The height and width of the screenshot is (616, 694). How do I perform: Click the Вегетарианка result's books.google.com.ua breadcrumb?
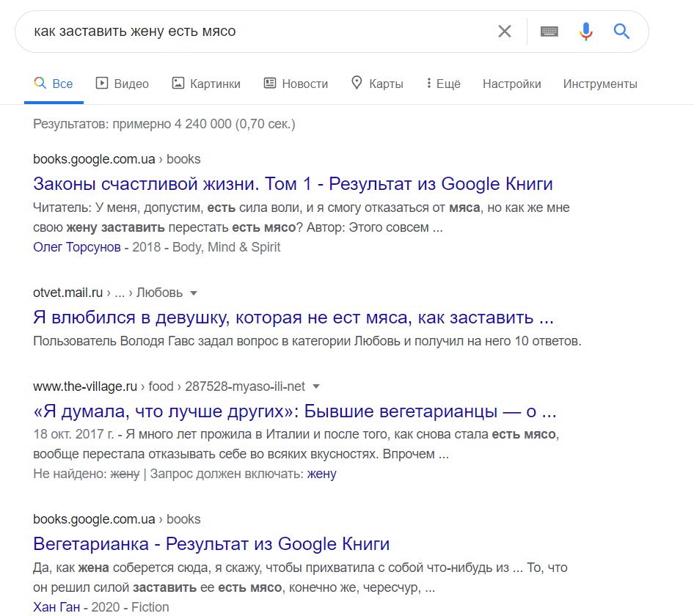coord(117,519)
